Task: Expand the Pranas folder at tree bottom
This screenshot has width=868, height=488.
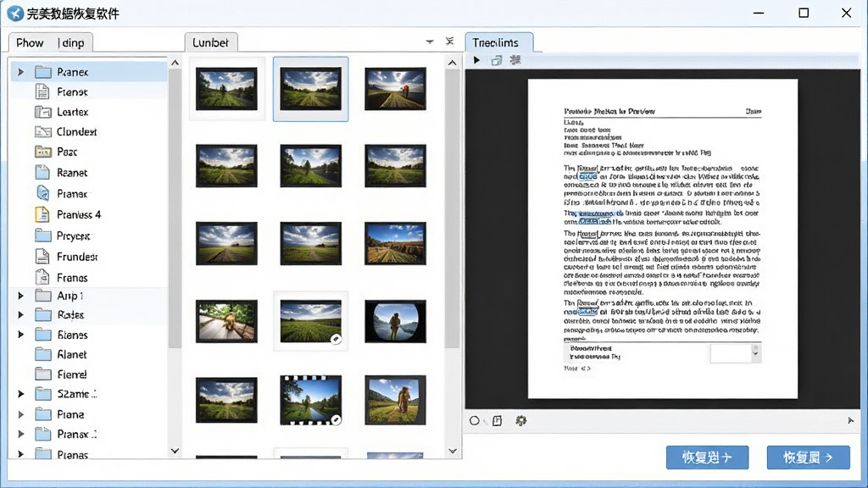Action: [x=20, y=454]
